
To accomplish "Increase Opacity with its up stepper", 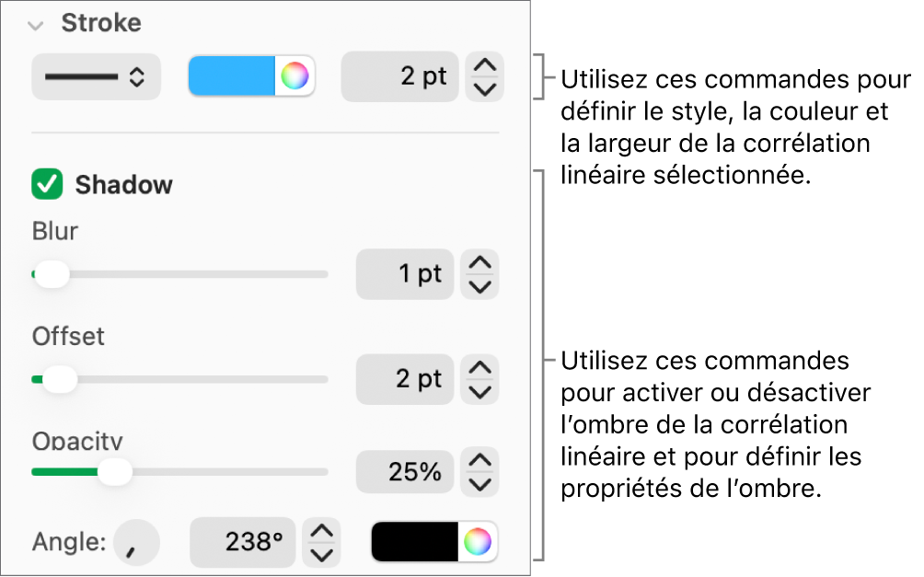I will click(479, 462).
